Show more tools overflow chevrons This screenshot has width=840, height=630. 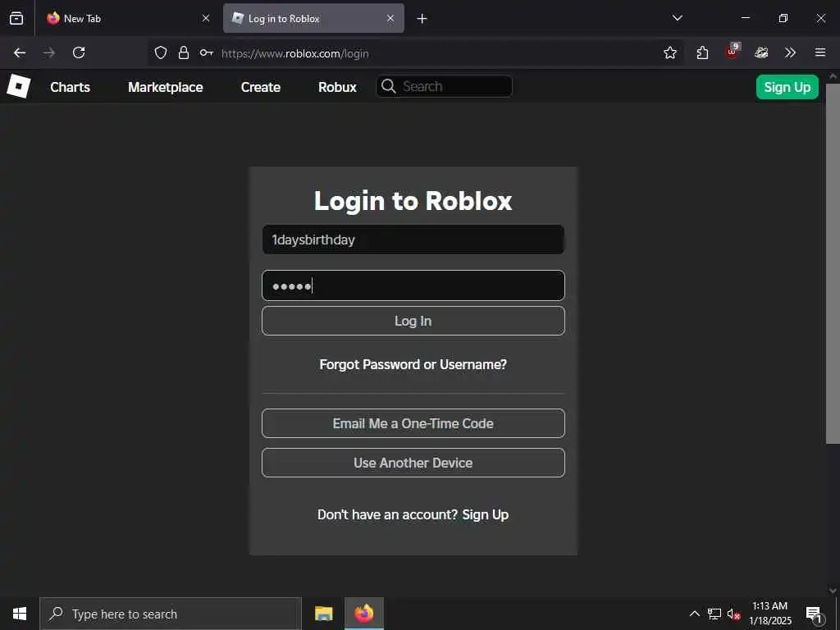[x=790, y=52]
